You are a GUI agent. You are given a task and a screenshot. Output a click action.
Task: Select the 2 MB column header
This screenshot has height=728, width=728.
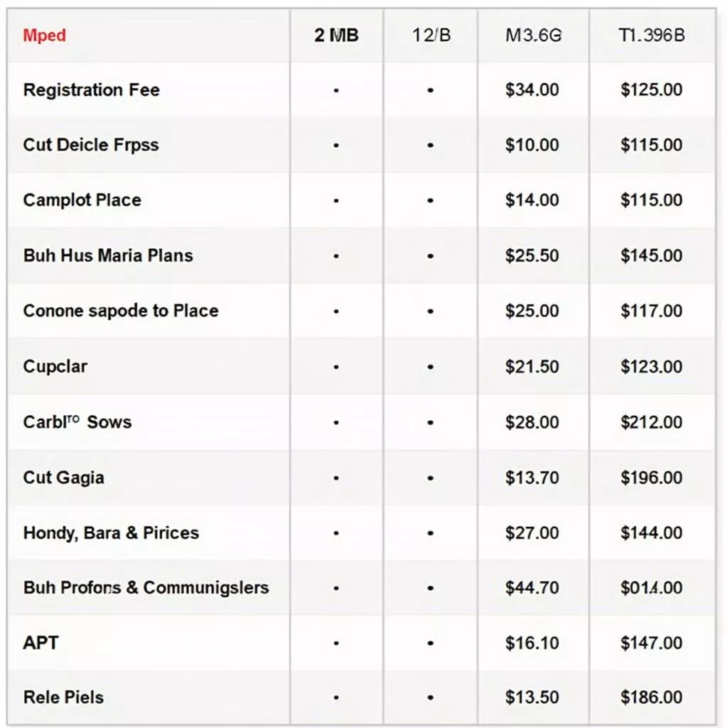[x=336, y=36]
